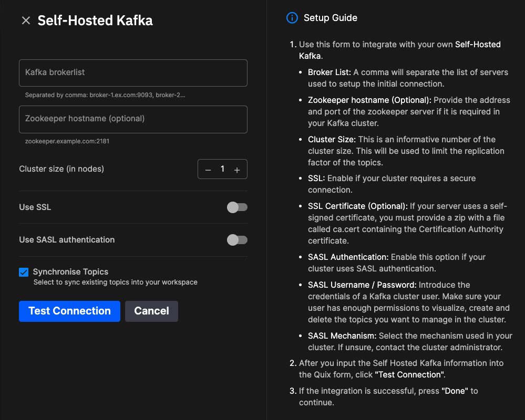
Task: Enable the Use SSL switch
Action: [237, 207]
